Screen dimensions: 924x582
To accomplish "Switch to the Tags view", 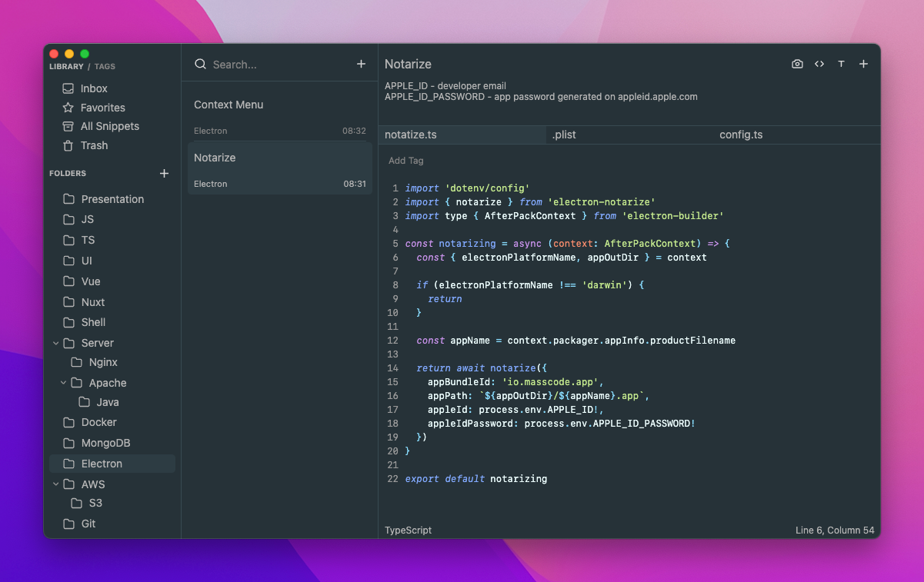I will pos(105,67).
